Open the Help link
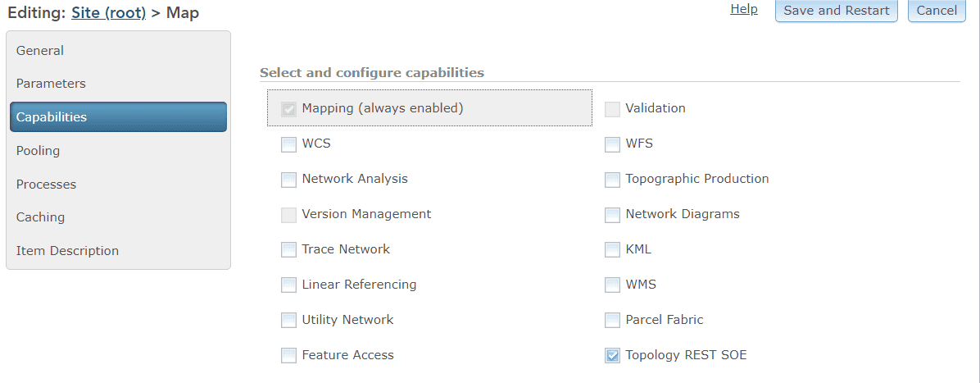This screenshot has width=980, height=383. (743, 9)
